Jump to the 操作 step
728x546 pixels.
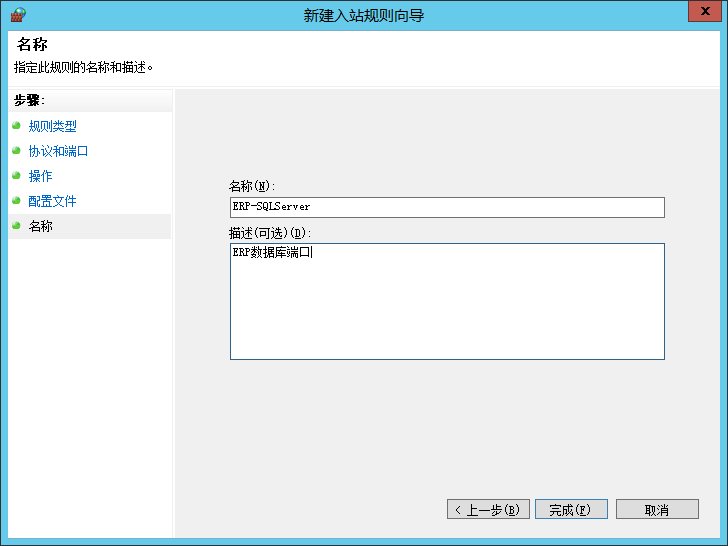coord(40,176)
